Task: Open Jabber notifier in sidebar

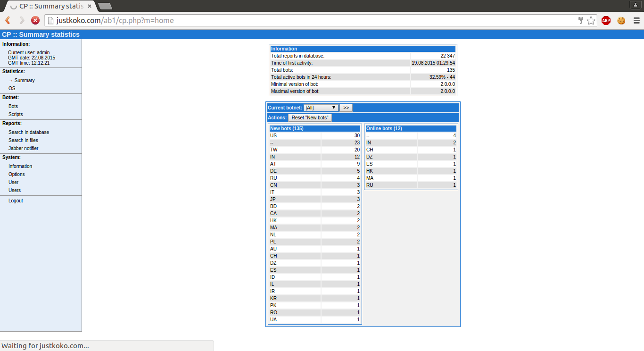Action: click(24, 148)
